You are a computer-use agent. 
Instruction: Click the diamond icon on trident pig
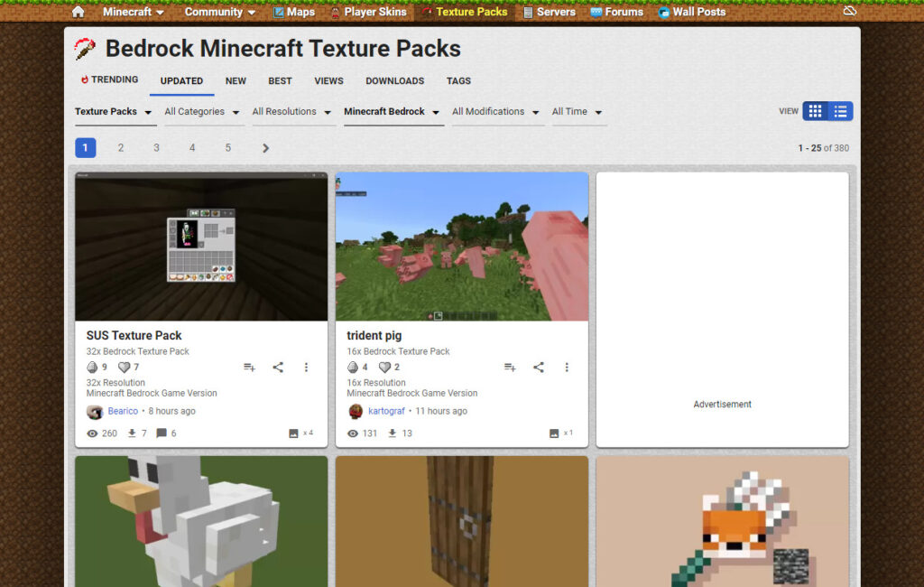pyautogui.click(x=353, y=368)
